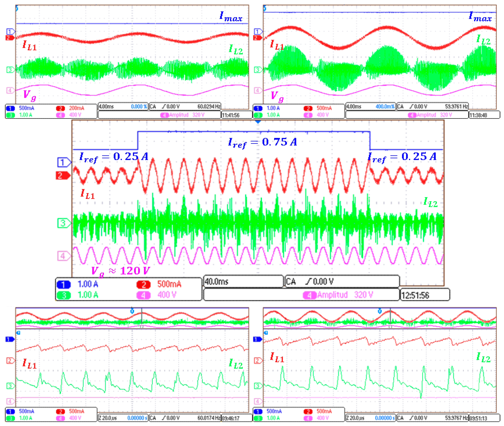Click the "40.0ms" timebase readout
504x426 pixels.
coord(216,282)
